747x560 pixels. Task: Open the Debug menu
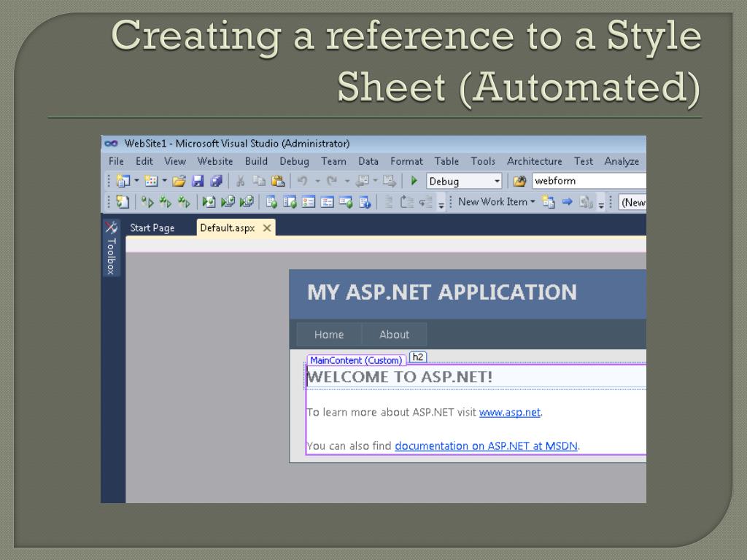(295, 162)
